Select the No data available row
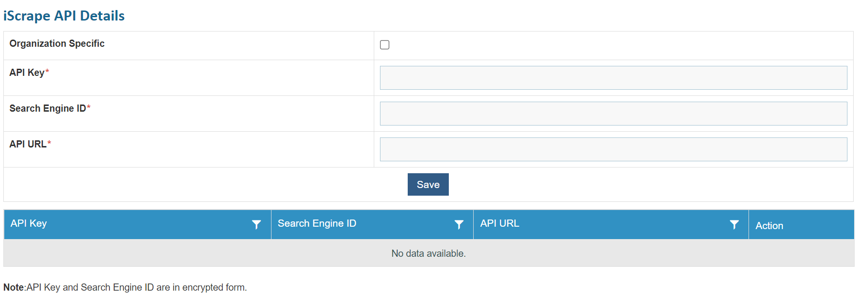 428,253
